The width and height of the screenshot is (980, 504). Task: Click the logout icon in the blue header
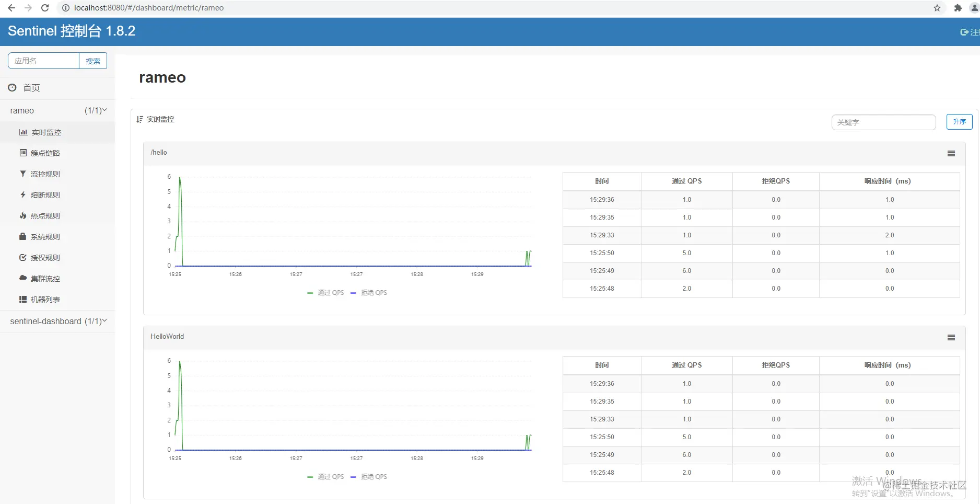click(x=964, y=32)
